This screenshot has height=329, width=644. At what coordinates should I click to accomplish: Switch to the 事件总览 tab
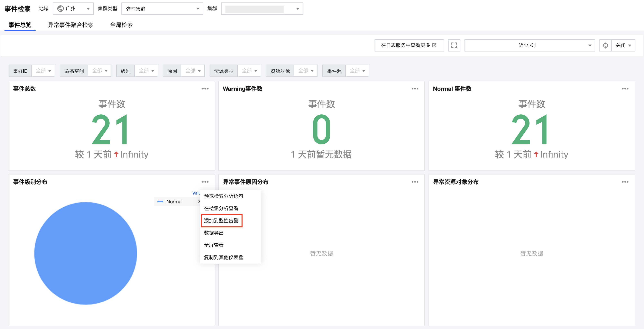click(x=20, y=25)
